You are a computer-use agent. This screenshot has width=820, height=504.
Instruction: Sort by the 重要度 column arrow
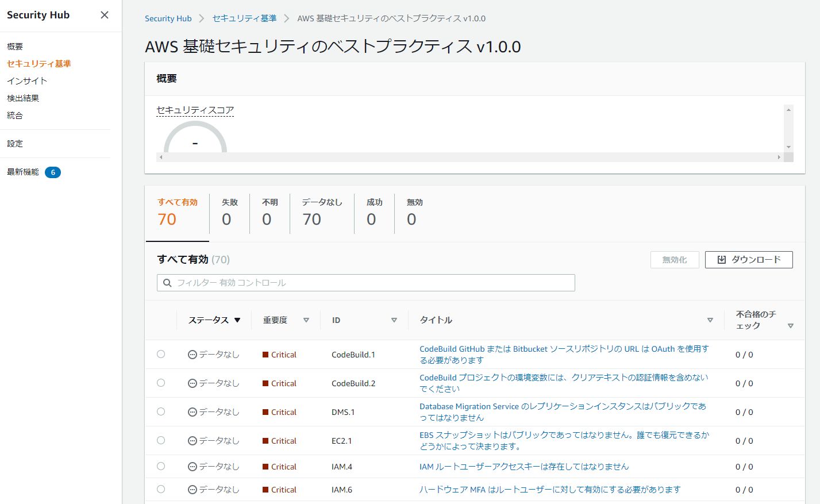coord(306,320)
